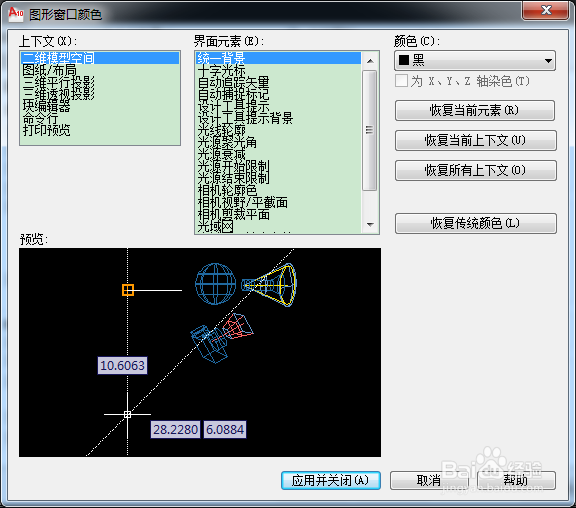Select 自动追踪矢量 interface element
This screenshot has width=576, height=508.
[278, 82]
